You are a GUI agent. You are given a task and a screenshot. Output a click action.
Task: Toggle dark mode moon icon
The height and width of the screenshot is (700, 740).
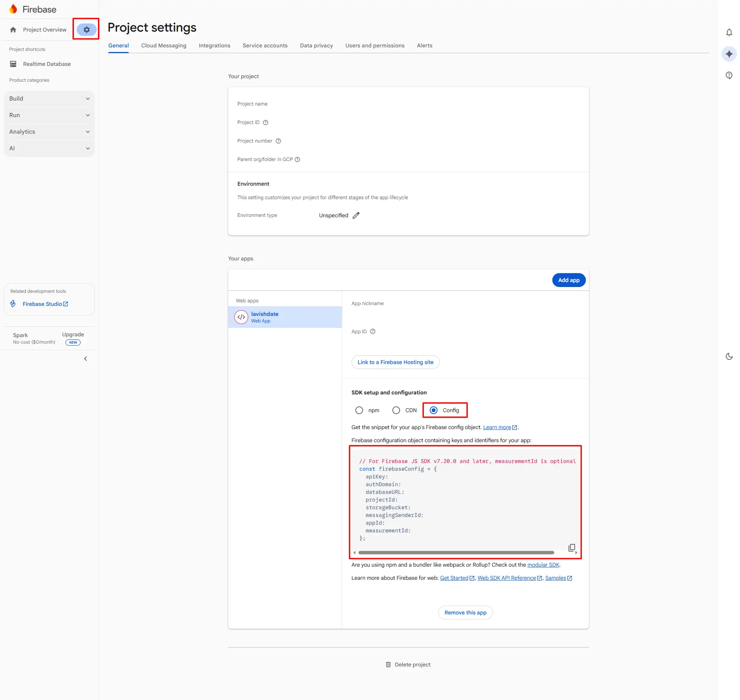(729, 356)
